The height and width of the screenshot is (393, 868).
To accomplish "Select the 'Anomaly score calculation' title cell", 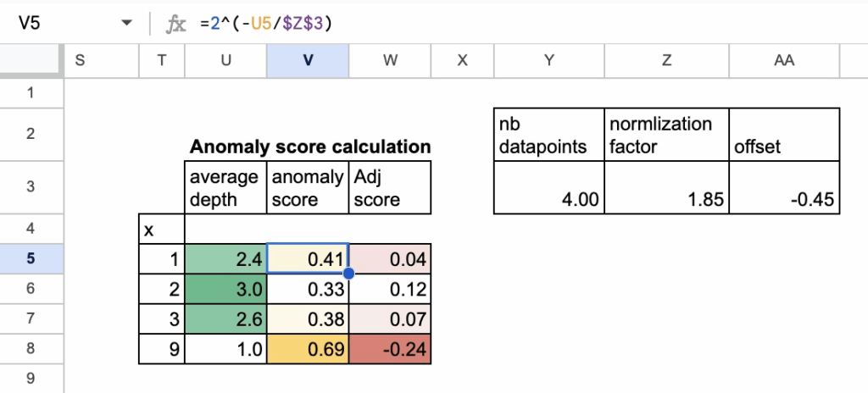I will pos(309,147).
